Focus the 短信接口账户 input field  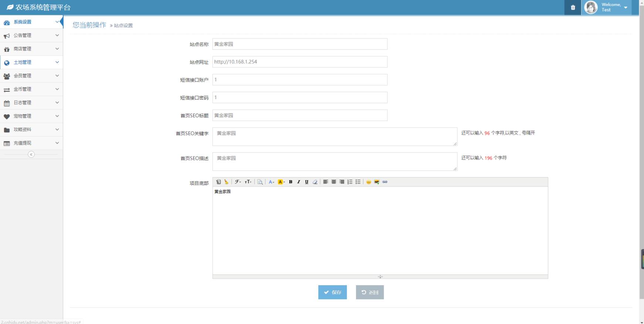[300, 80]
